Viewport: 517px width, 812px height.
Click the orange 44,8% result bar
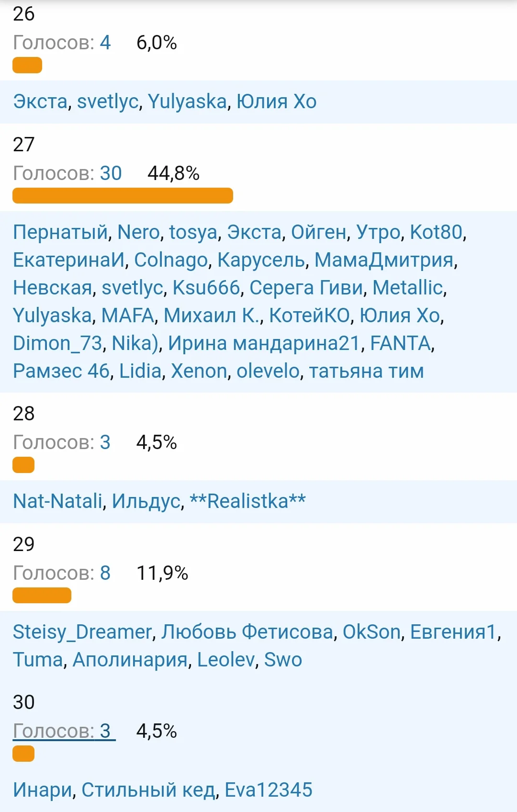click(123, 196)
